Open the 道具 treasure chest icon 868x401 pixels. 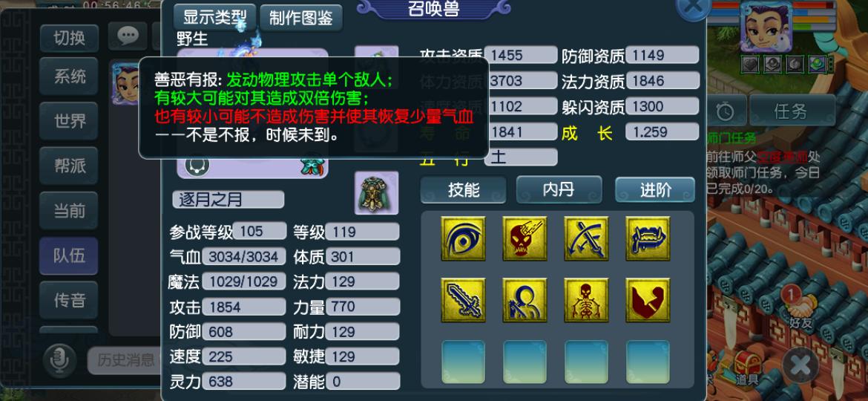tap(747, 368)
